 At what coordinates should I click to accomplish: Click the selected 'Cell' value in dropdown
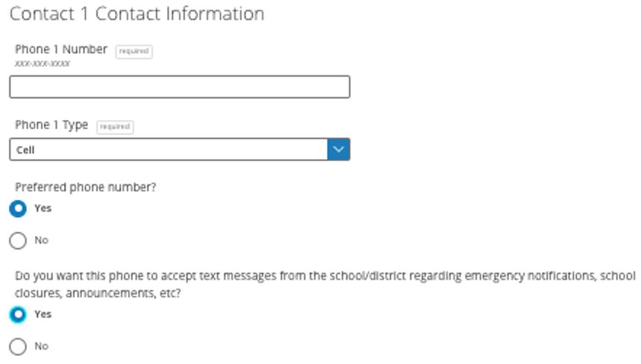[26, 150]
